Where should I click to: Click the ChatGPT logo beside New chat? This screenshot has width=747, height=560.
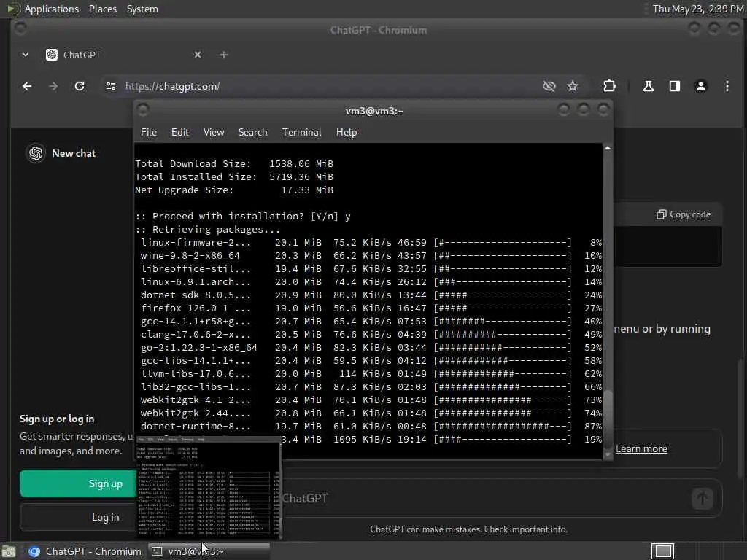point(36,153)
